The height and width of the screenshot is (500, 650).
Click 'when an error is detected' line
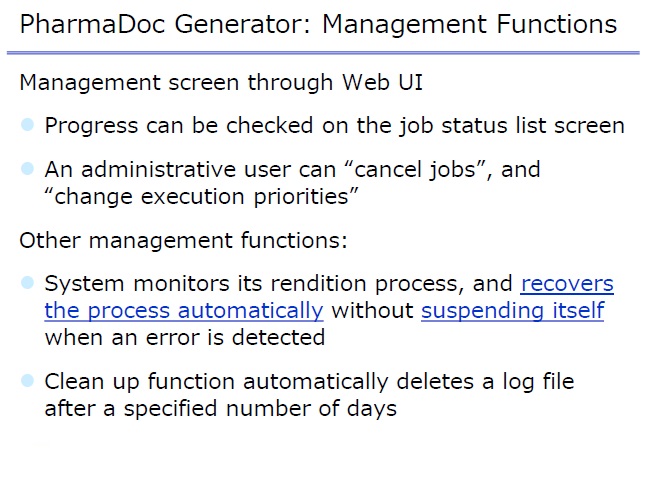click(185, 337)
